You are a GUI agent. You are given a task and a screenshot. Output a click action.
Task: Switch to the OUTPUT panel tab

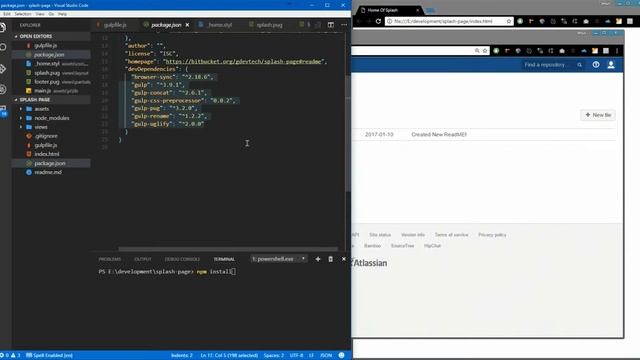pos(142,259)
